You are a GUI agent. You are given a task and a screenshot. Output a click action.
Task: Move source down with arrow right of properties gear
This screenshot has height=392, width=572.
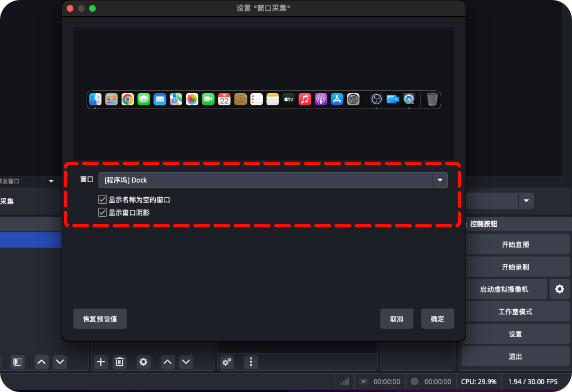tap(186, 362)
